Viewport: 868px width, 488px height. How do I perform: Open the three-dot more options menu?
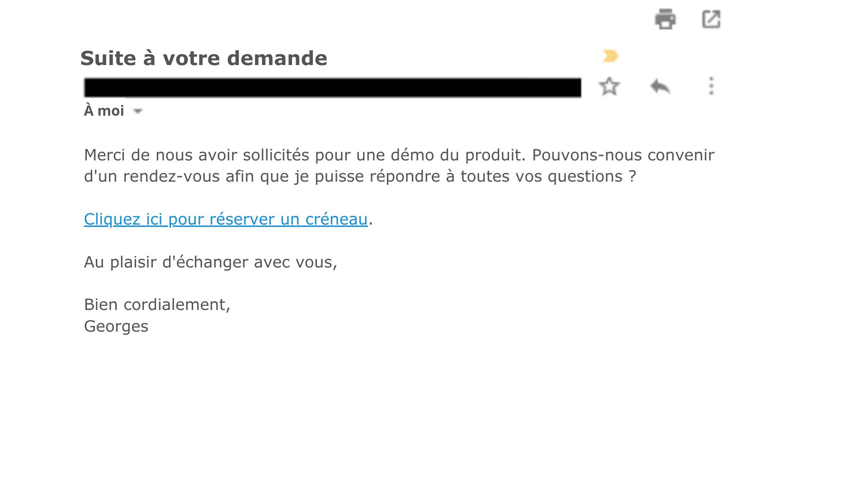pos(711,86)
